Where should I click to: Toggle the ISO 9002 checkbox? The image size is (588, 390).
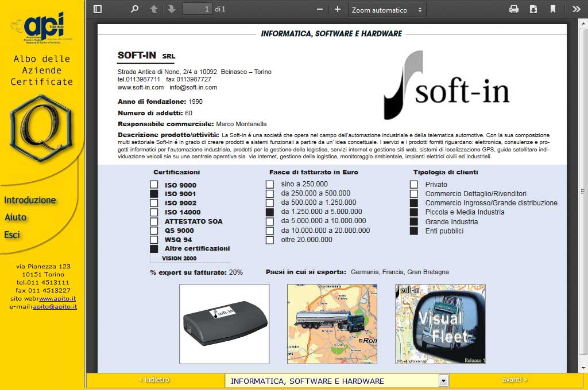coord(154,202)
